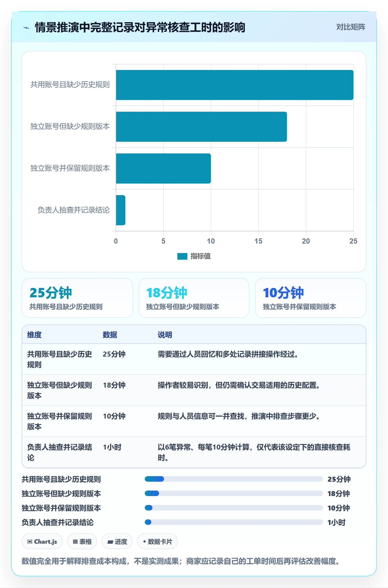Click the 对比矩阵 label in the header

tap(351, 27)
